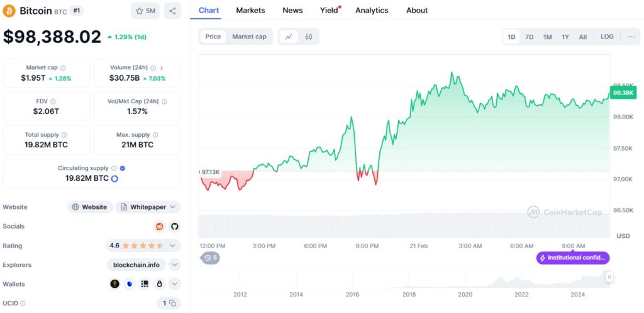Copy the UCID value
Viewport: 644px width, 313px height.
172,304
